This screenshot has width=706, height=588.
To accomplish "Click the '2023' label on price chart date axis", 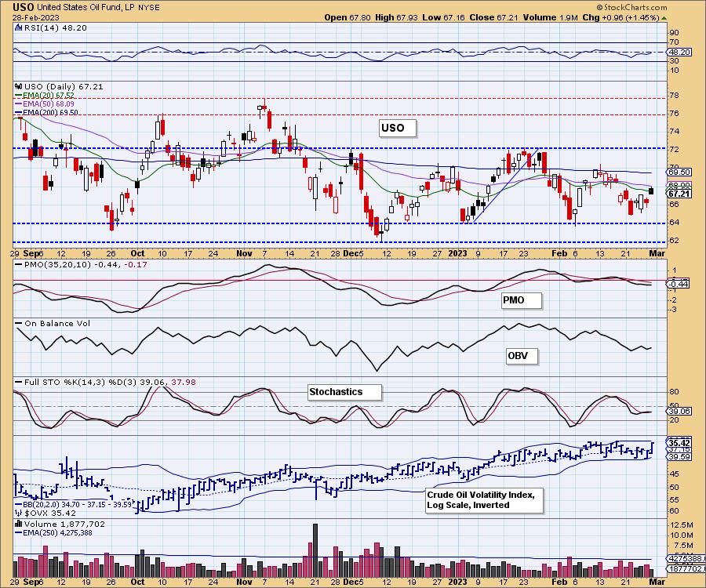I will point(457,253).
